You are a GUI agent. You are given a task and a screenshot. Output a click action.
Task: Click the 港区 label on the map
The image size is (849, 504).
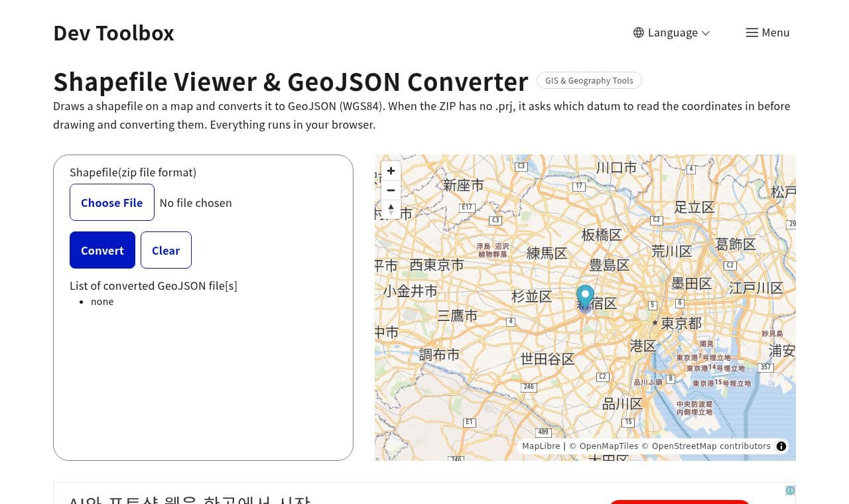click(x=643, y=346)
